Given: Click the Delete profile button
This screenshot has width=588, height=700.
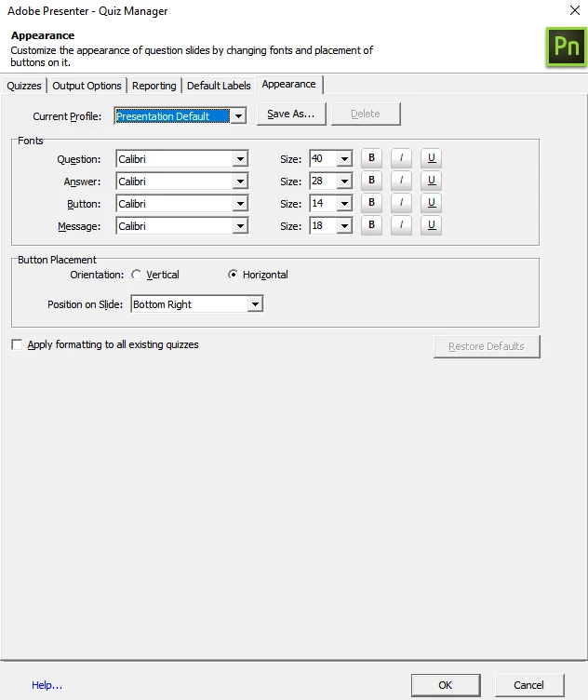Looking at the screenshot, I should [x=366, y=114].
